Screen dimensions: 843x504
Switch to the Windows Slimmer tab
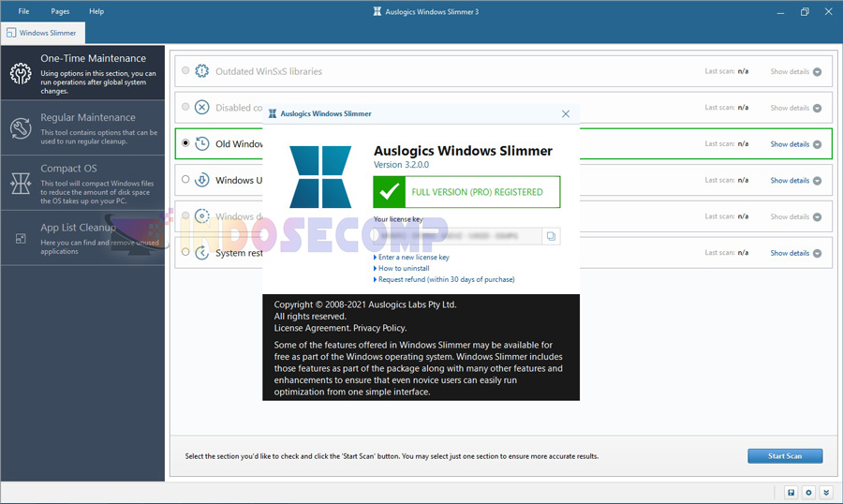(42, 33)
